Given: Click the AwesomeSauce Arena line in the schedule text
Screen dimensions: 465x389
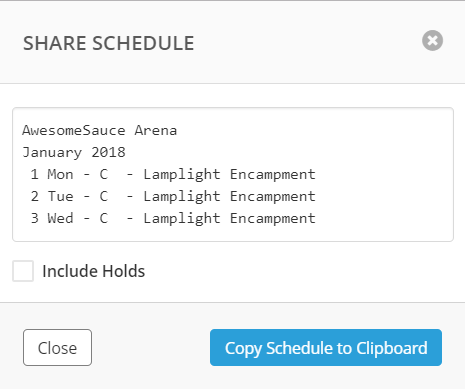Looking at the screenshot, I should click(100, 130).
